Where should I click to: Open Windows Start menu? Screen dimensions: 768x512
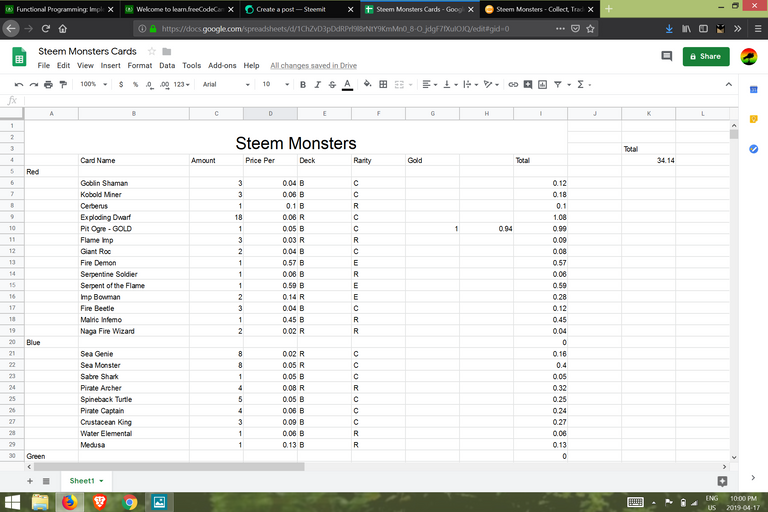[12, 502]
